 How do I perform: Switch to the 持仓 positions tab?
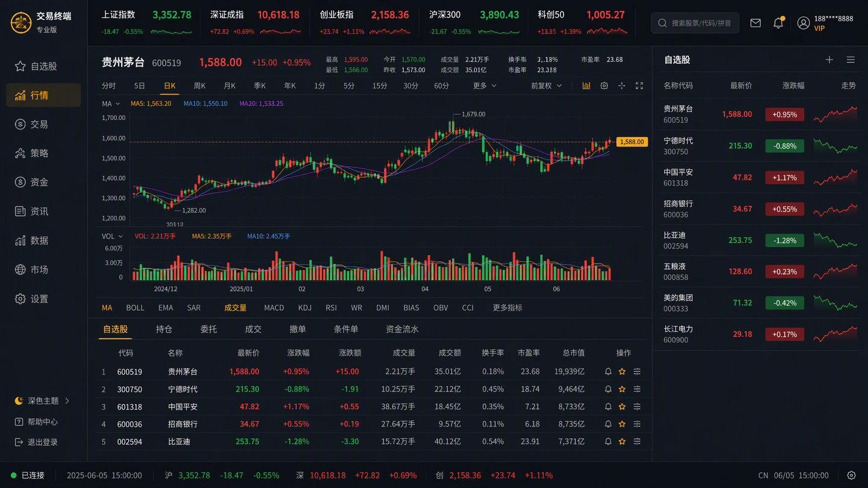point(164,329)
